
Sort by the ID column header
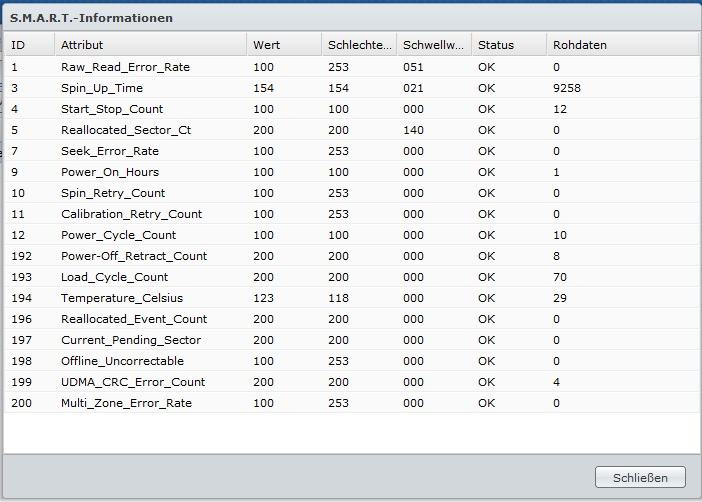pos(29,45)
